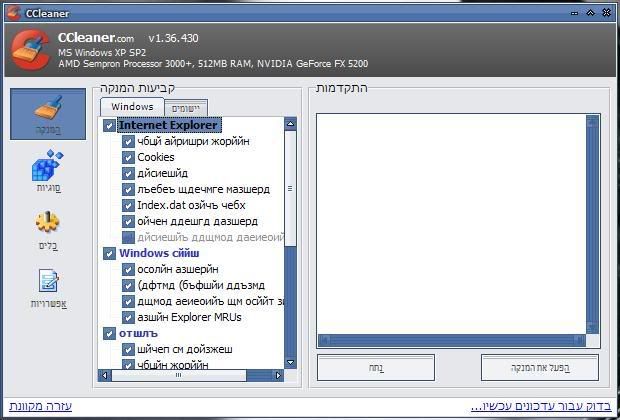The image size is (620, 420).
Task: Click the cleaner list horizontal scrollbar thumb
Action: point(179,375)
